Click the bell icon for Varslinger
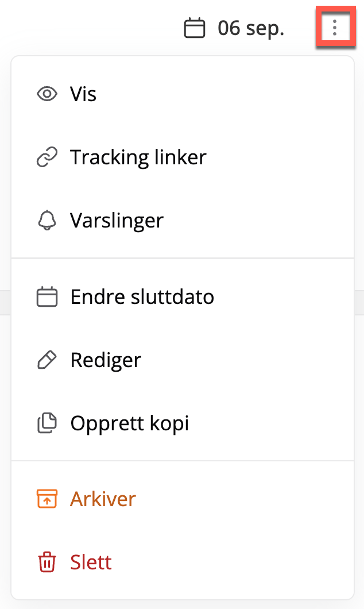 (x=47, y=220)
